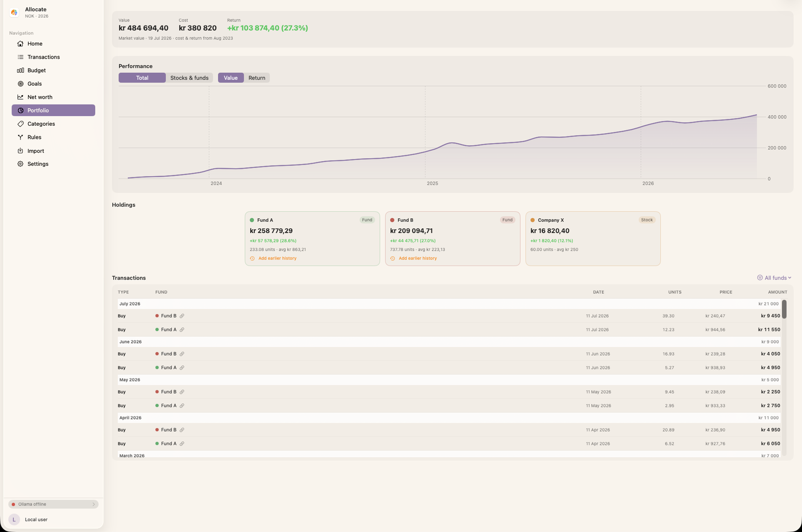
Task: Click the Fund badge on Fund A card
Action: pyautogui.click(x=367, y=220)
